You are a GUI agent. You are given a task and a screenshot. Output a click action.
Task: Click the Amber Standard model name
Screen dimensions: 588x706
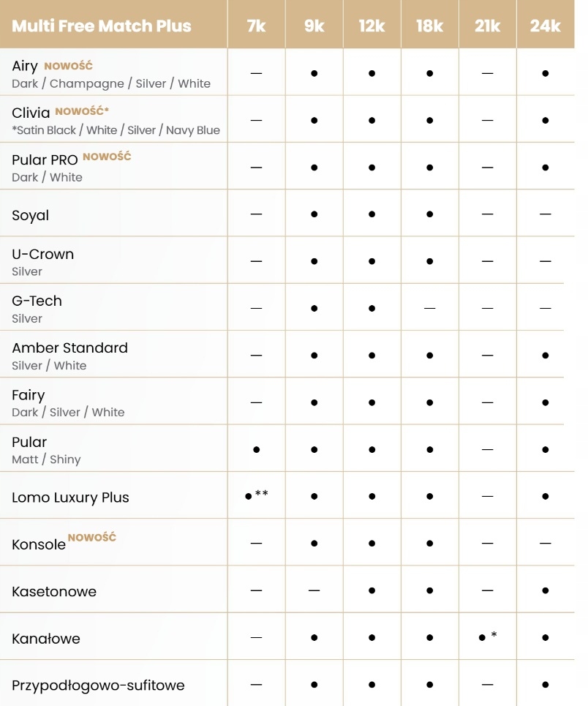tap(69, 348)
